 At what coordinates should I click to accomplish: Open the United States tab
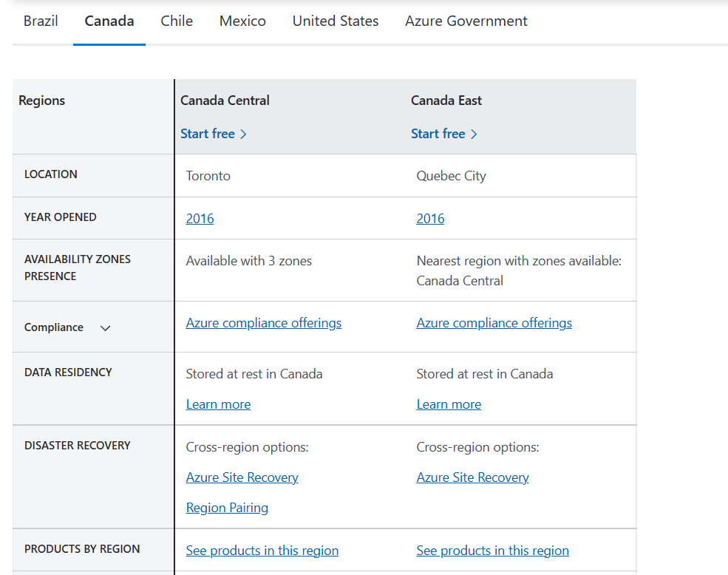coord(336,21)
